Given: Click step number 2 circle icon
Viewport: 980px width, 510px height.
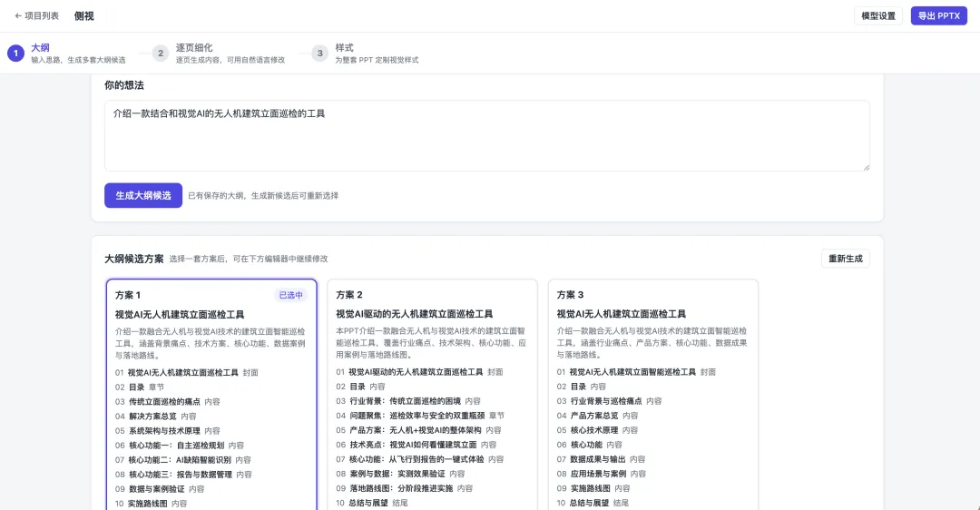Looking at the screenshot, I should pos(161,54).
